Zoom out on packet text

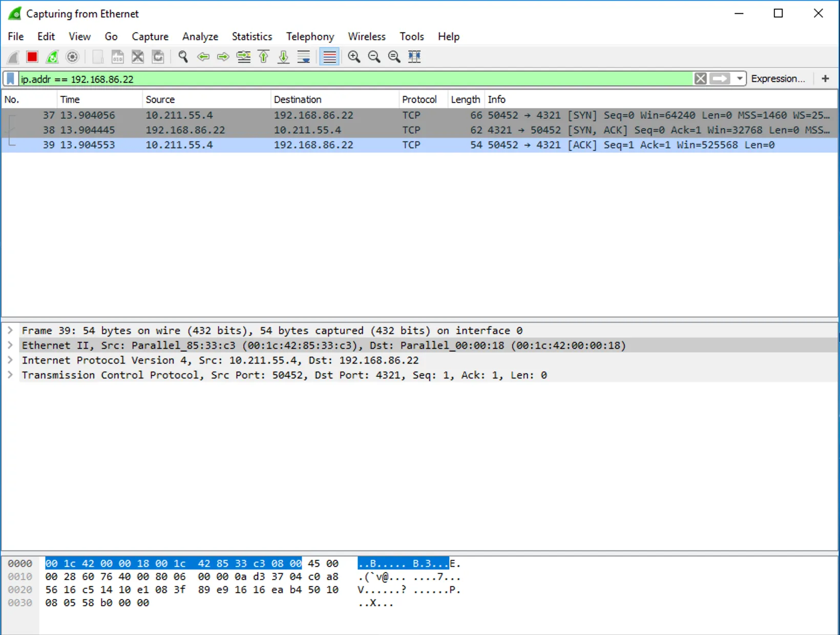click(374, 57)
